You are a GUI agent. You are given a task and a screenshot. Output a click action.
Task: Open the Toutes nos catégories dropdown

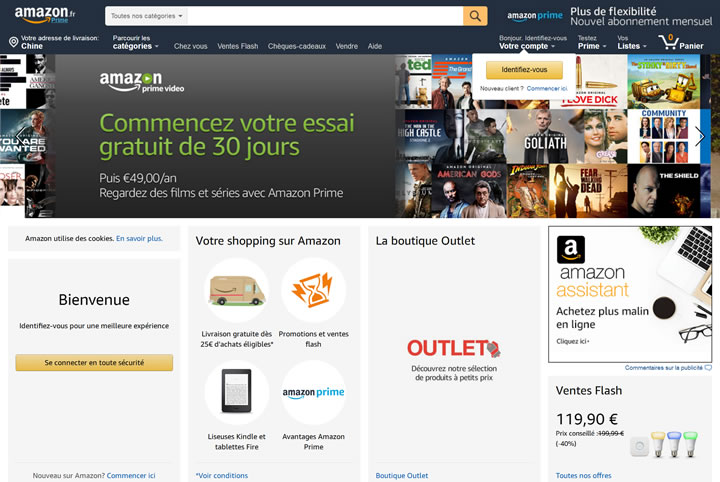(x=146, y=16)
